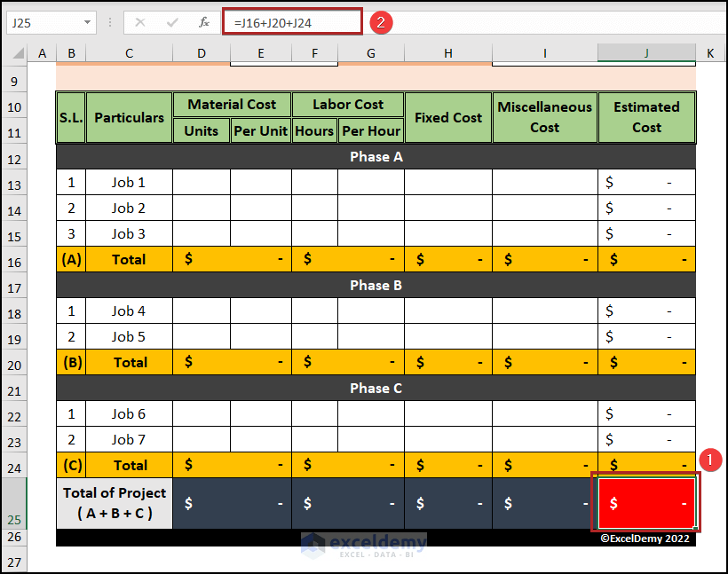The height and width of the screenshot is (574, 728).
Task: Select the Phase B header cell
Action: [x=373, y=285]
